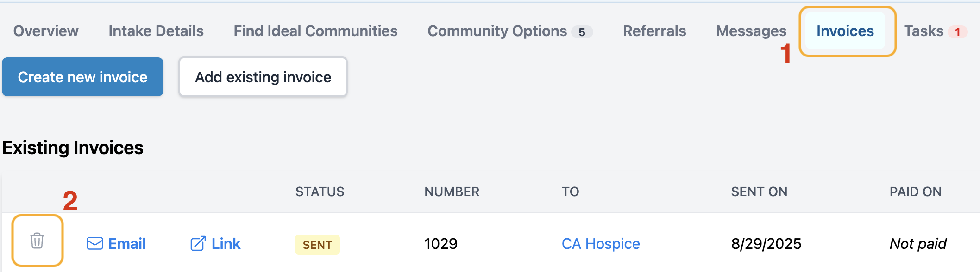Click the red notification badge on Tasks
980x272 pixels.
(x=957, y=32)
